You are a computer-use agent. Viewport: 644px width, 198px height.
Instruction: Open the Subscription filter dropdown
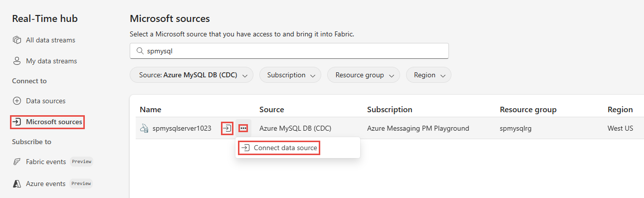(290, 75)
